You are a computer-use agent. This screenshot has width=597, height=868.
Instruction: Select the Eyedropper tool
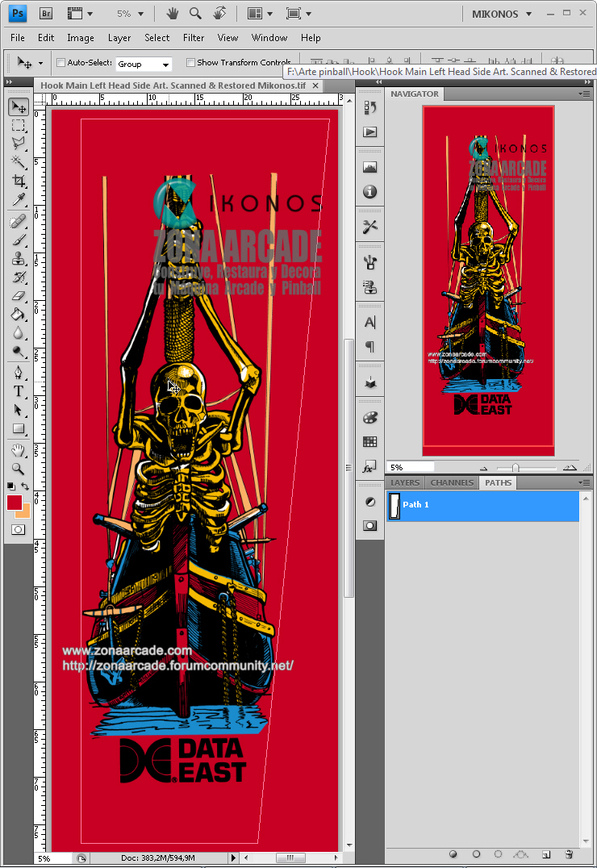pyautogui.click(x=19, y=199)
